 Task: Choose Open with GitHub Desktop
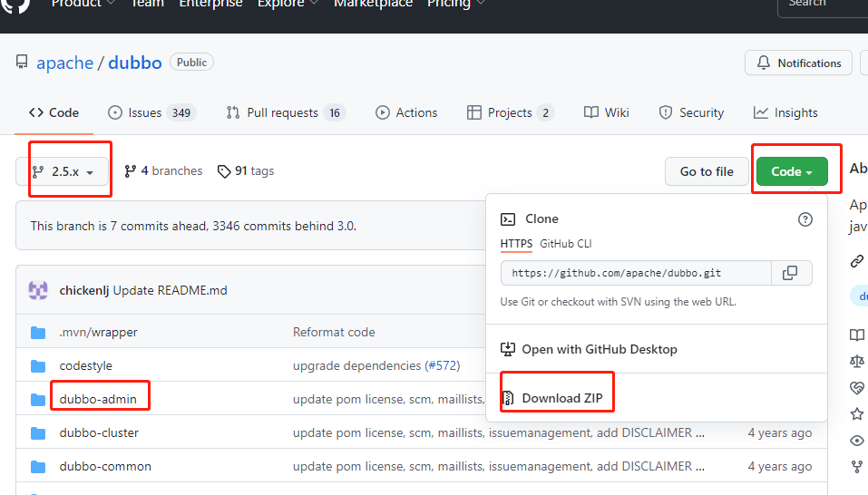click(589, 350)
